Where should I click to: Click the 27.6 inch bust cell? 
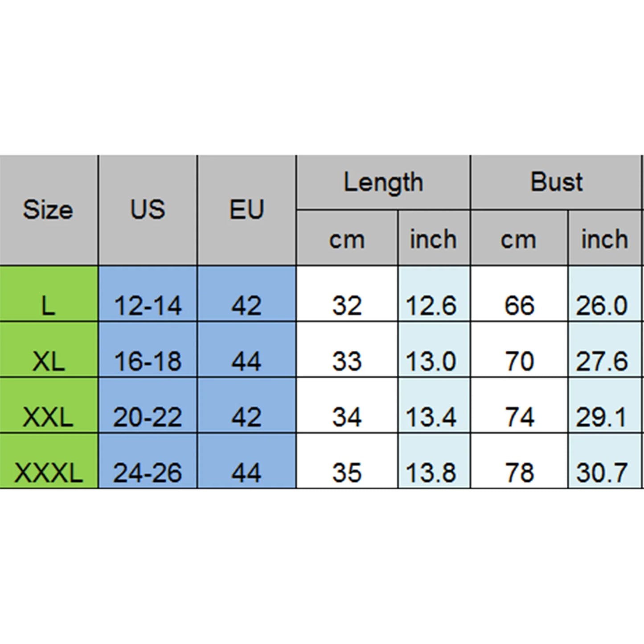point(604,350)
